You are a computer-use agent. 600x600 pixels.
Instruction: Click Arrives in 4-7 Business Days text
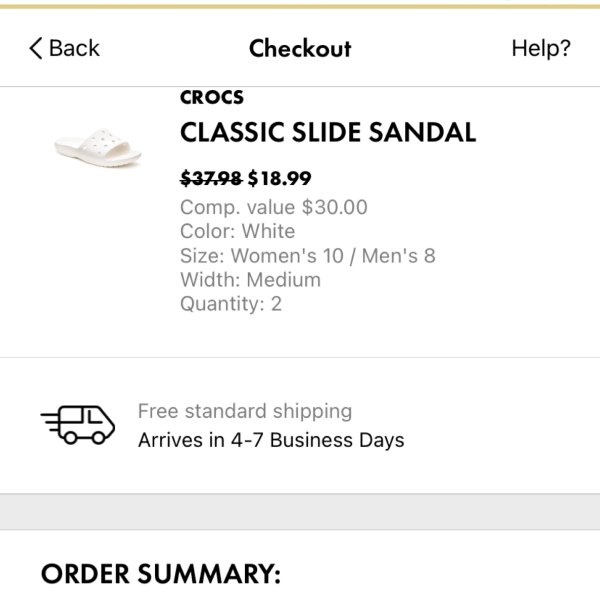click(271, 440)
